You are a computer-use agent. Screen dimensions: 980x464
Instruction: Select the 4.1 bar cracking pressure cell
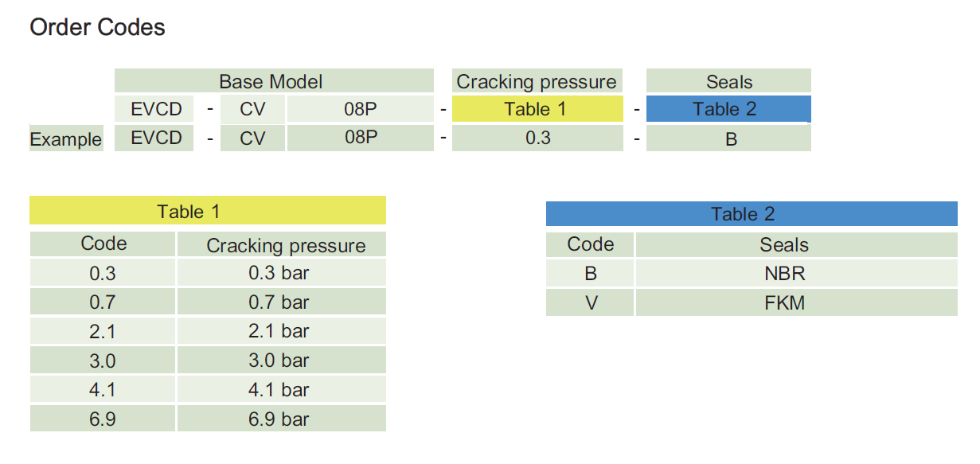point(280,390)
